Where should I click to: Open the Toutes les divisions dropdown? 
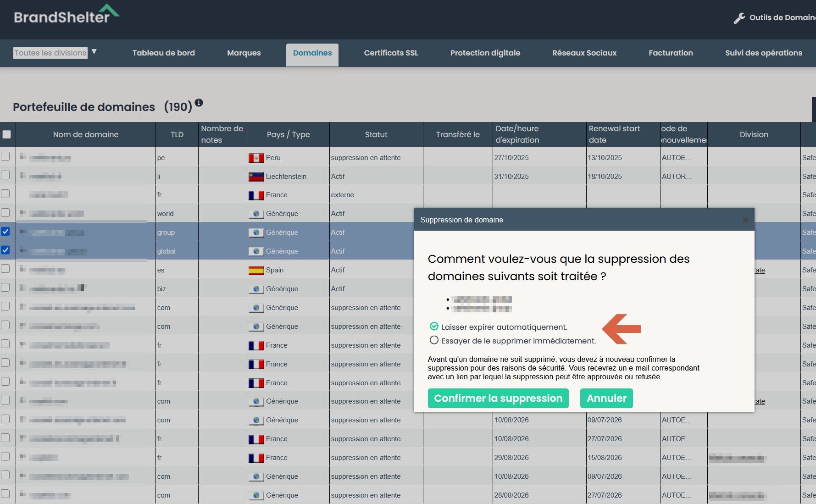tap(50, 53)
